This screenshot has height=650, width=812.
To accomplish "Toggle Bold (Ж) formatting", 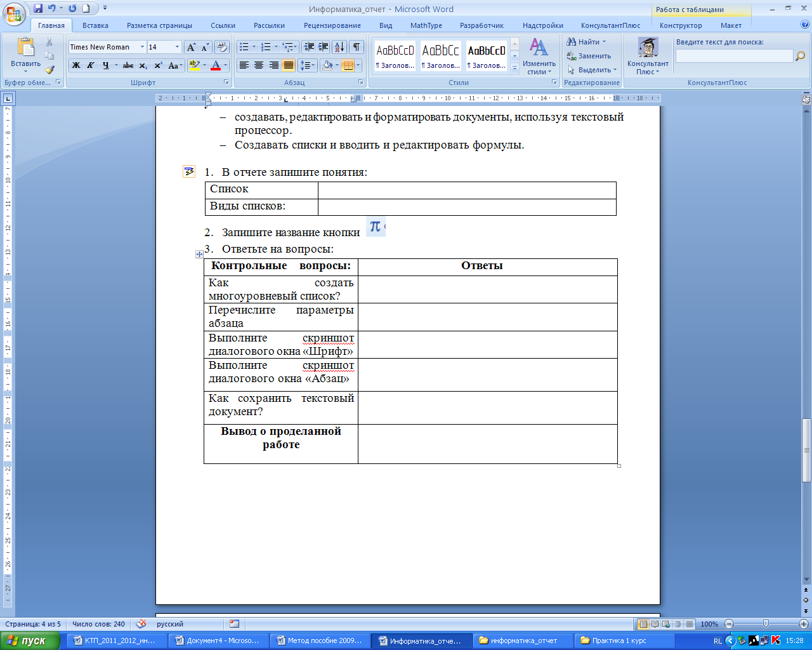I will click(76, 65).
